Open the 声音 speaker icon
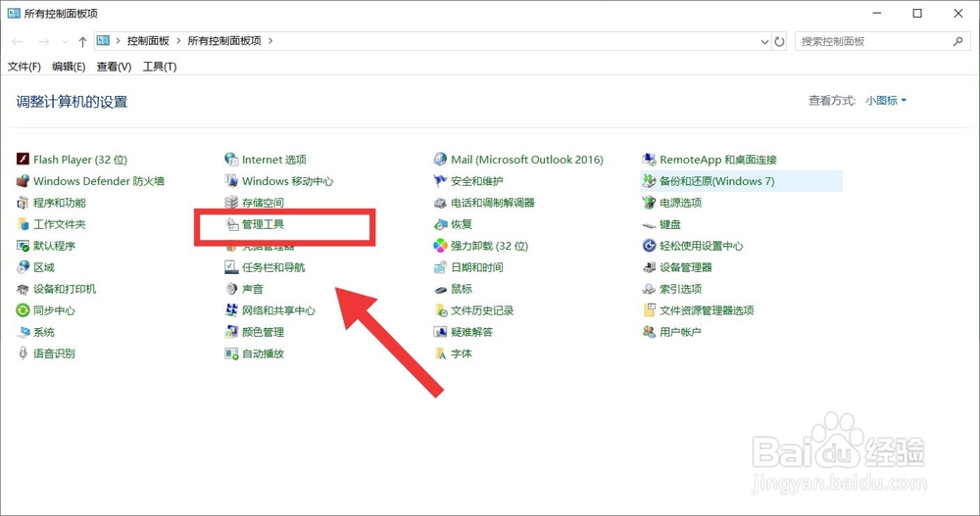The width and height of the screenshot is (980, 516). click(232, 289)
